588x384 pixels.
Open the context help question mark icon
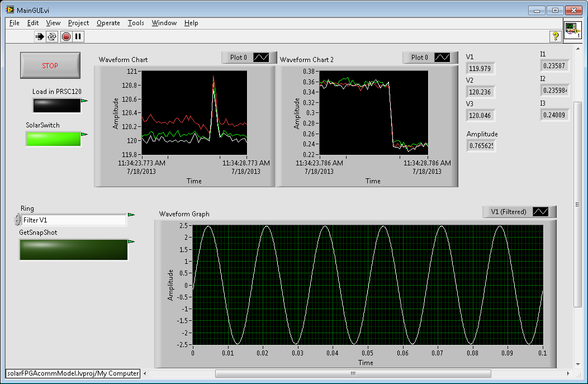coord(556,36)
